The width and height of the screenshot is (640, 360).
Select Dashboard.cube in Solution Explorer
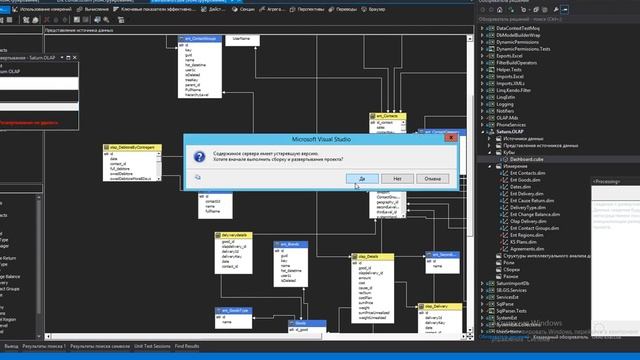click(526, 159)
